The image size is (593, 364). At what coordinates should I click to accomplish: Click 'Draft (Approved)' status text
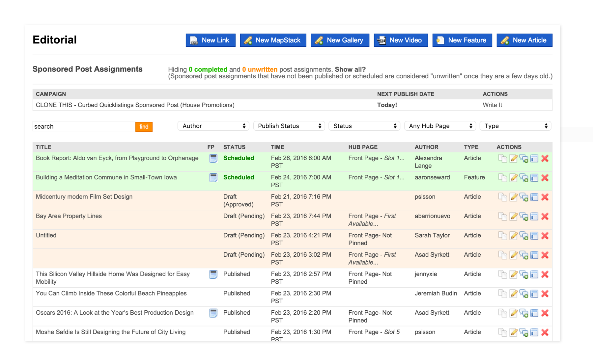point(238,200)
